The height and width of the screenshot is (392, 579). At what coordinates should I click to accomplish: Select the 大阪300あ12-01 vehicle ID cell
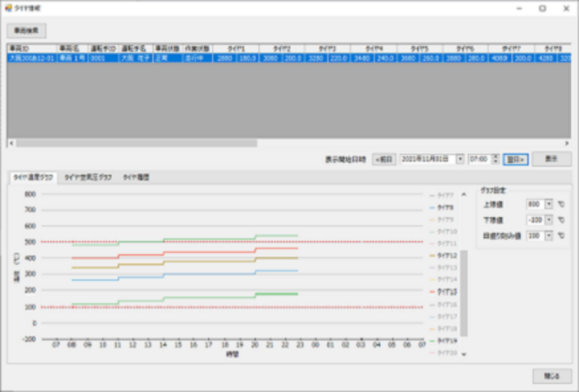[x=32, y=58]
